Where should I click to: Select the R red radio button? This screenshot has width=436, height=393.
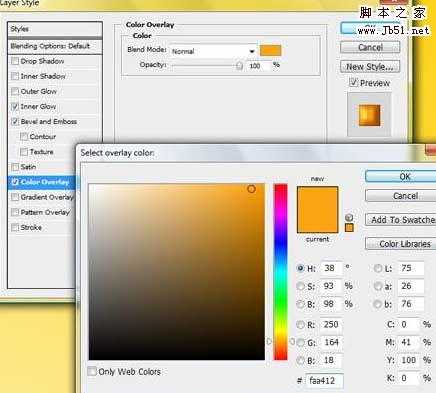[300, 324]
